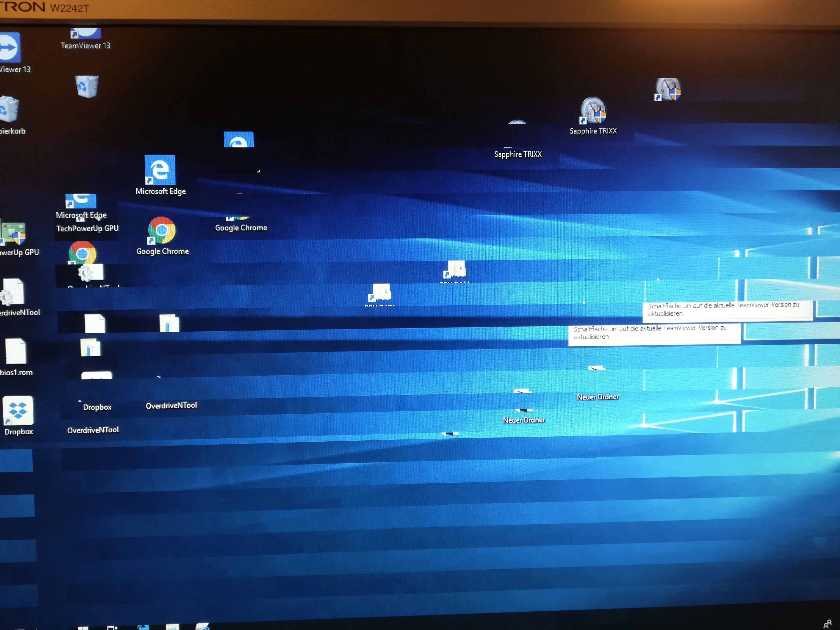Open the Dropbox shortcut with blue box icon
The image size is (840, 630).
(18, 411)
